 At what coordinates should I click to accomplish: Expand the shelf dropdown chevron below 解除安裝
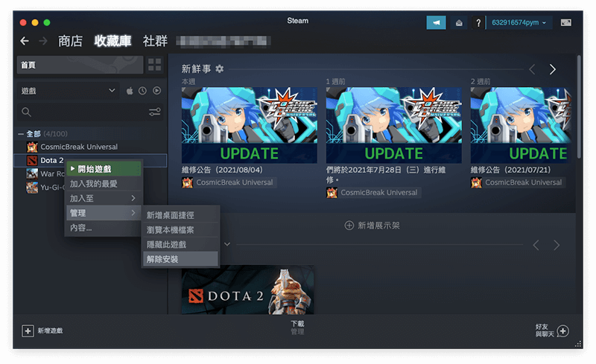point(227,244)
